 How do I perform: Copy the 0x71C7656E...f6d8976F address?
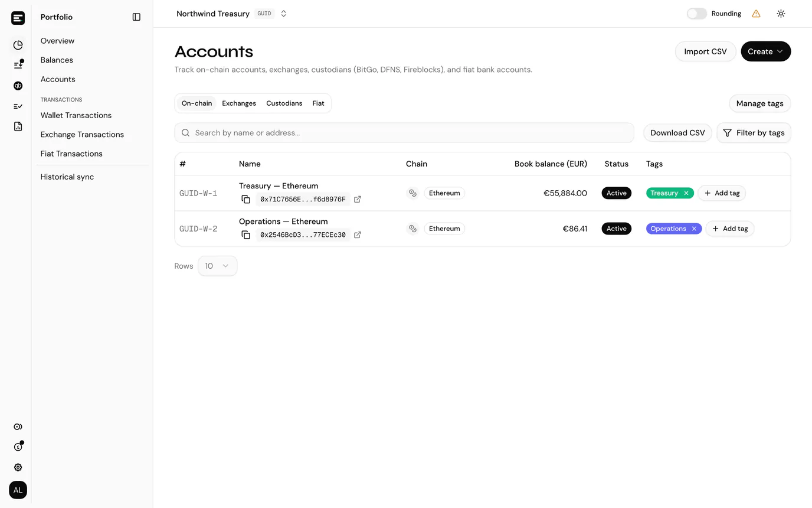(246, 200)
